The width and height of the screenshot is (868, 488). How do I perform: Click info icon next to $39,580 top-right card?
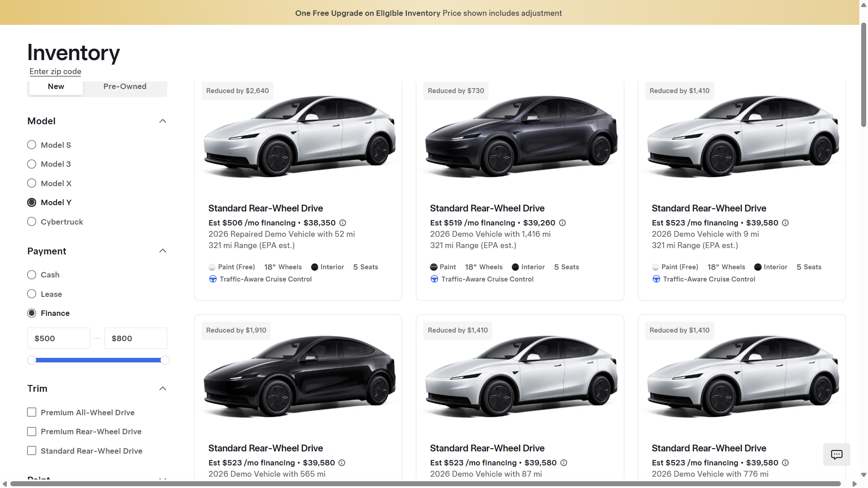pos(785,223)
